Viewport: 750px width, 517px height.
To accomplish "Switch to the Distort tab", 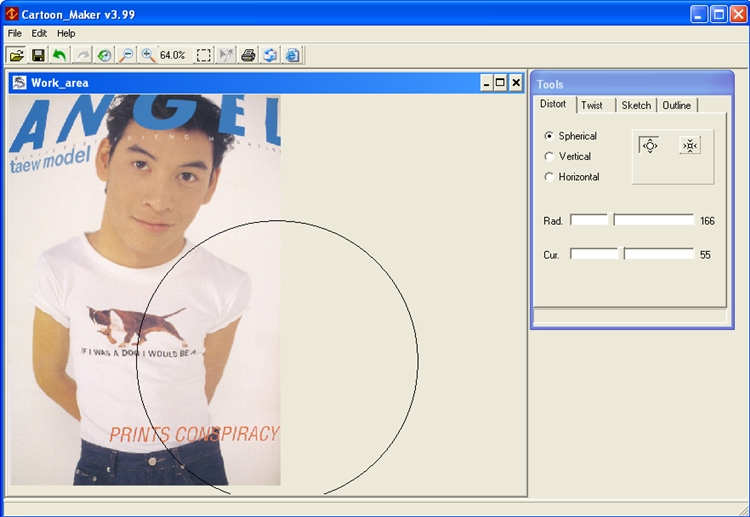I will 553,104.
